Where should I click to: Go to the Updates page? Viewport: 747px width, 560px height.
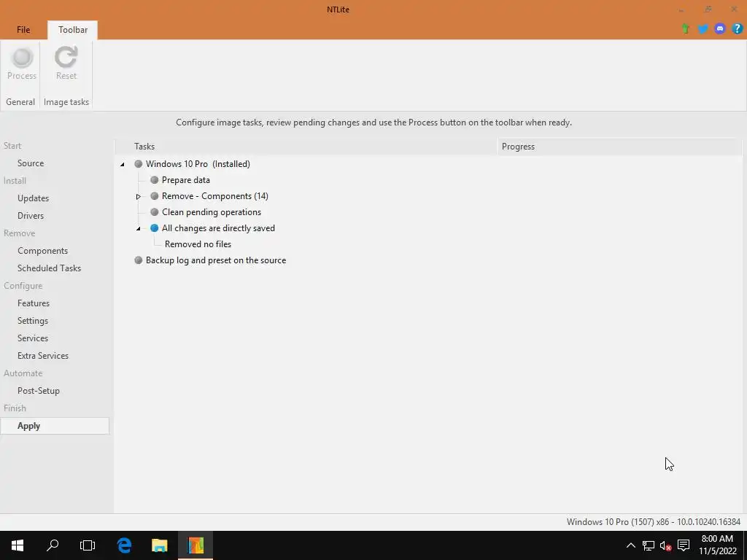pyautogui.click(x=34, y=198)
